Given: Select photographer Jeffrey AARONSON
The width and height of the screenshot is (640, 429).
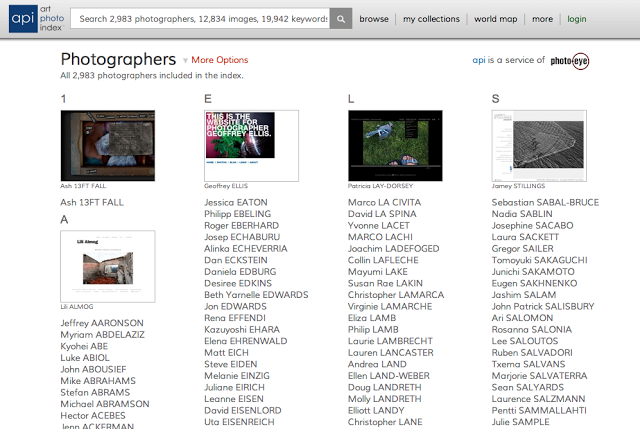Looking at the screenshot, I should click(103, 323).
